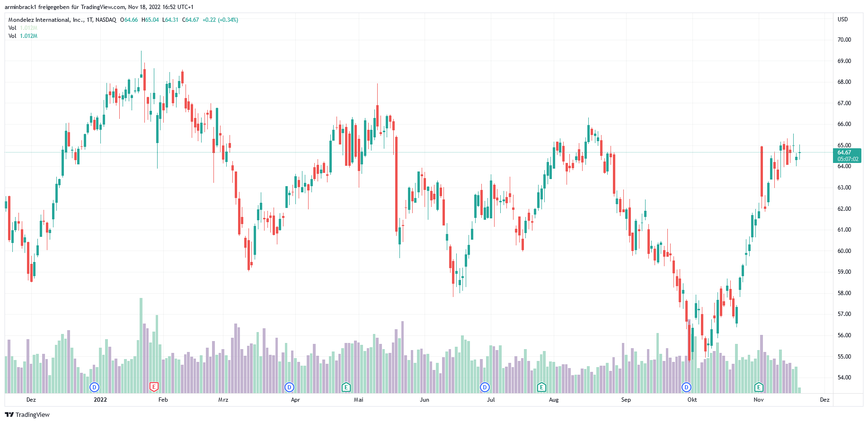868x423 pixels.
Task: Click the Sep label on time axis
Action: pyautogui.click(x=626, y=400)
